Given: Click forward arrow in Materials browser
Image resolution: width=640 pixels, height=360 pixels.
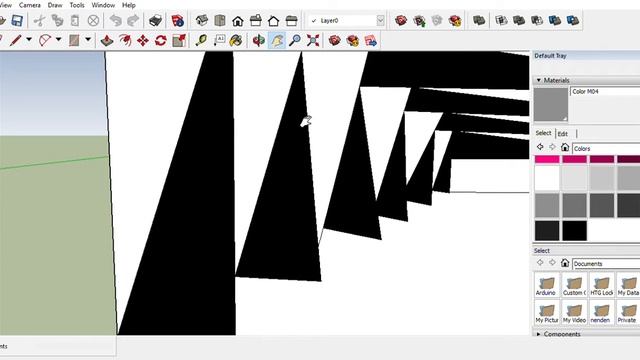Looking at the screenshot, I should (552, 147).
